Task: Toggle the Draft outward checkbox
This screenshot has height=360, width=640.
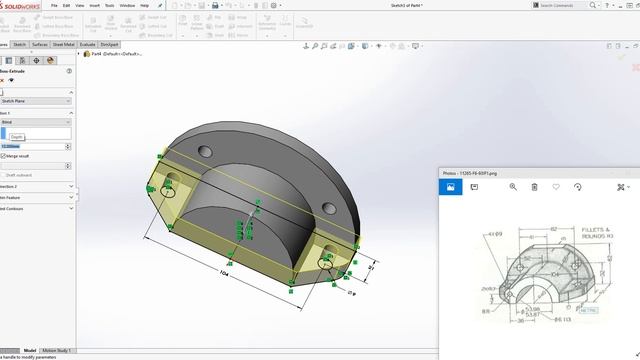Action: [x=3, y=175]
